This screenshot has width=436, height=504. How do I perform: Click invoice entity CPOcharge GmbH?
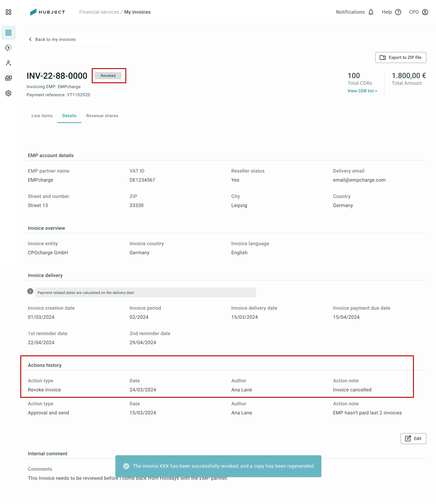pos(48,253)
